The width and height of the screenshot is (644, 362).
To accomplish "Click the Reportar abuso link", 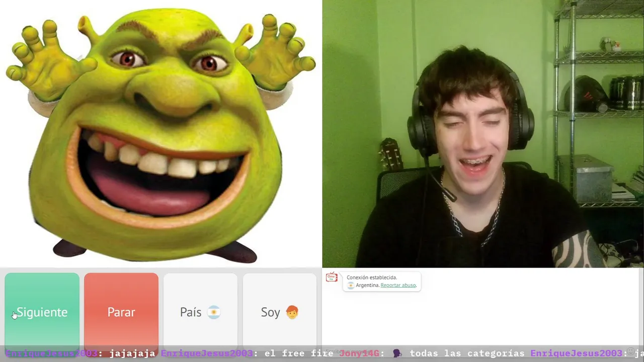I will [x=398, y=285].
